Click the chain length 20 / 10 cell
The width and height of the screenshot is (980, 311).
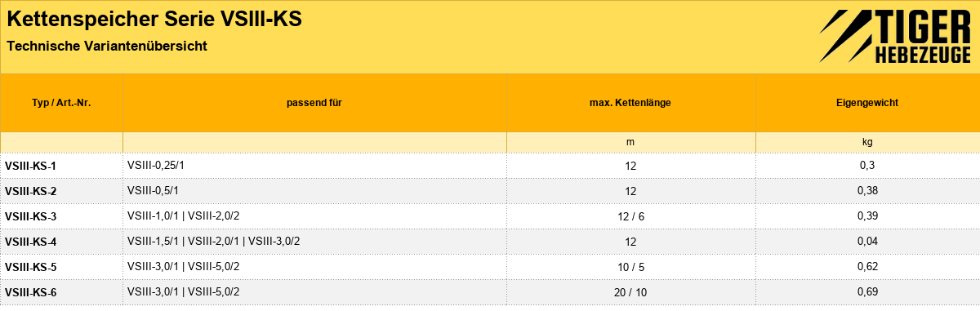point(631,292)
